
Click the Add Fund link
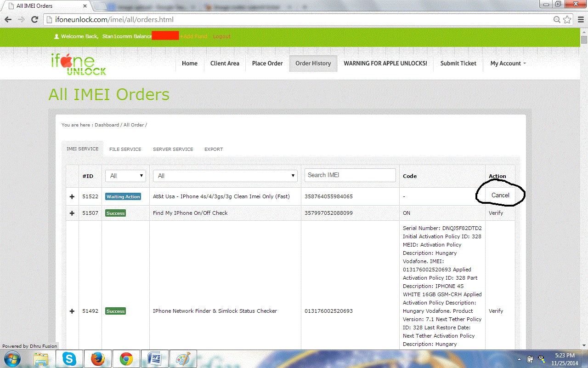(x=193, y=36)
